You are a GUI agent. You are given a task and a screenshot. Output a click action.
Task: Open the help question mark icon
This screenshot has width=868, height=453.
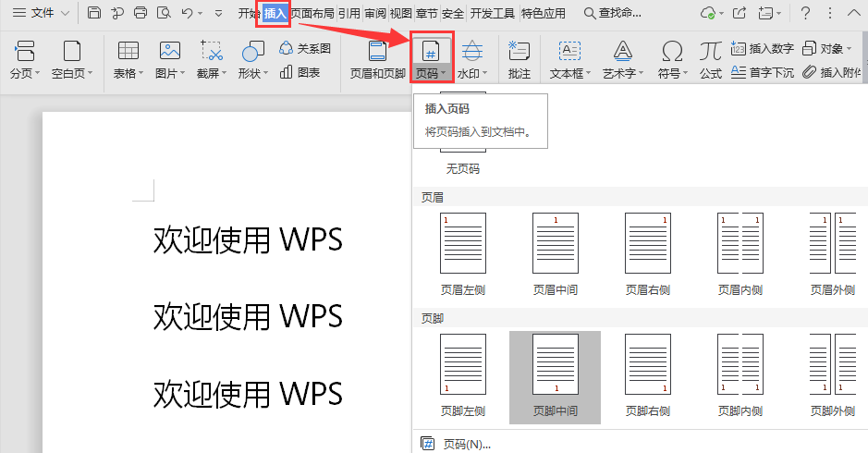[x=805, y=13]
